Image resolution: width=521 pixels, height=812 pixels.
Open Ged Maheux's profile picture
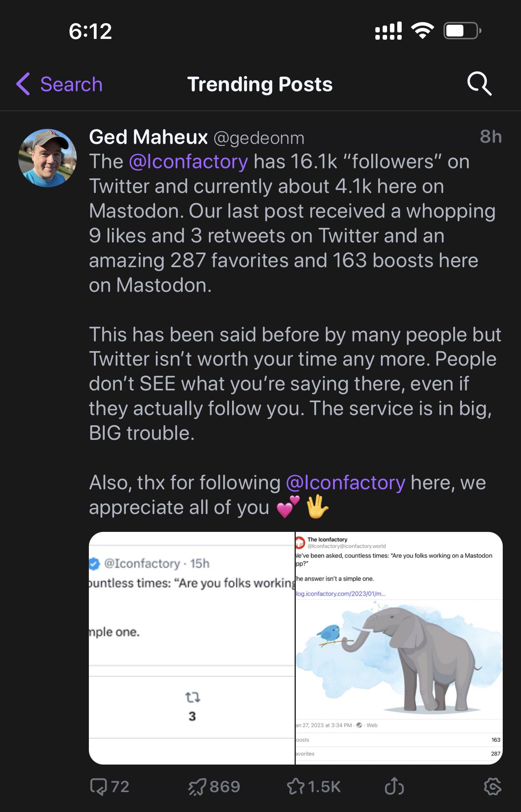(x=47, y=158)
